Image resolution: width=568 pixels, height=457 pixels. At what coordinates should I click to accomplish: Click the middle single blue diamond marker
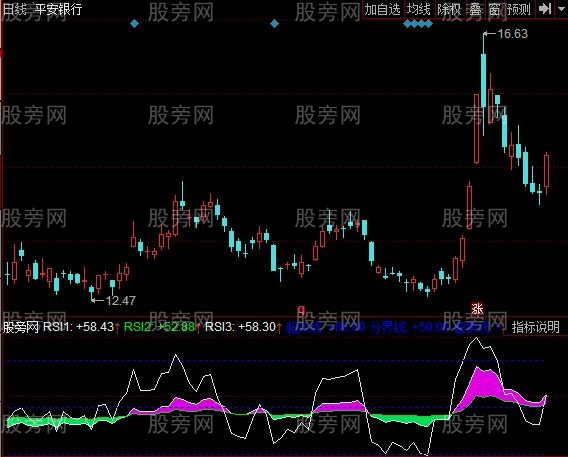275,24
